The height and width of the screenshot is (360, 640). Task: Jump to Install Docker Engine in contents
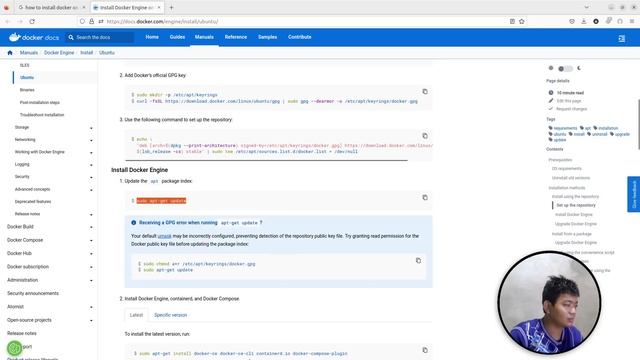[573, 214]
